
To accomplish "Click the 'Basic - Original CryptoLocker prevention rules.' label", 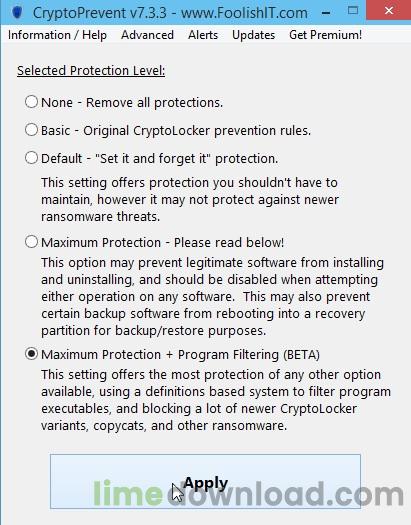I will 176,131.
